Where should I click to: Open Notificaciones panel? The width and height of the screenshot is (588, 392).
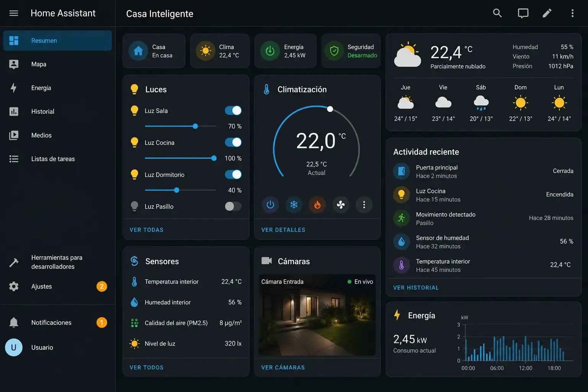57,323
